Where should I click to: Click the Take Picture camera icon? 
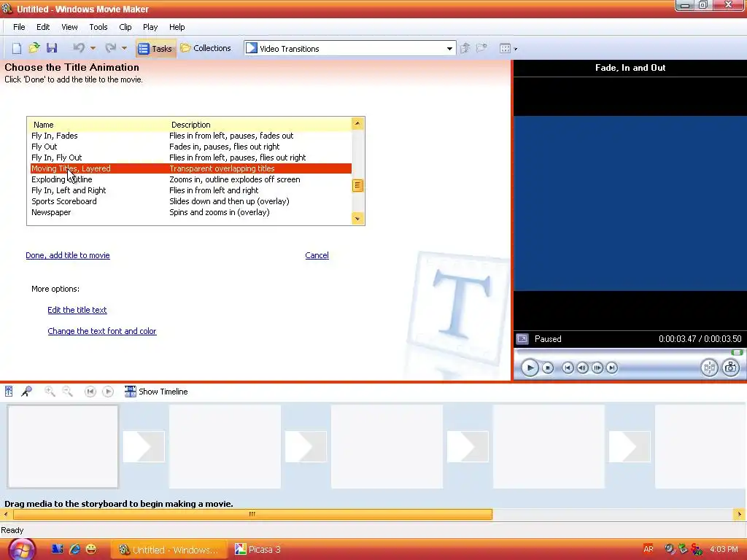[731, 367]
